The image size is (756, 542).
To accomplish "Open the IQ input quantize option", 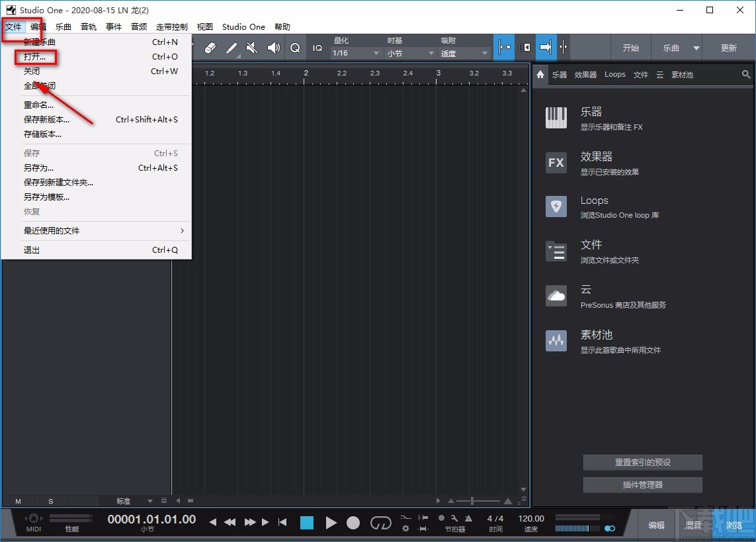I will (x=317, y=48).
